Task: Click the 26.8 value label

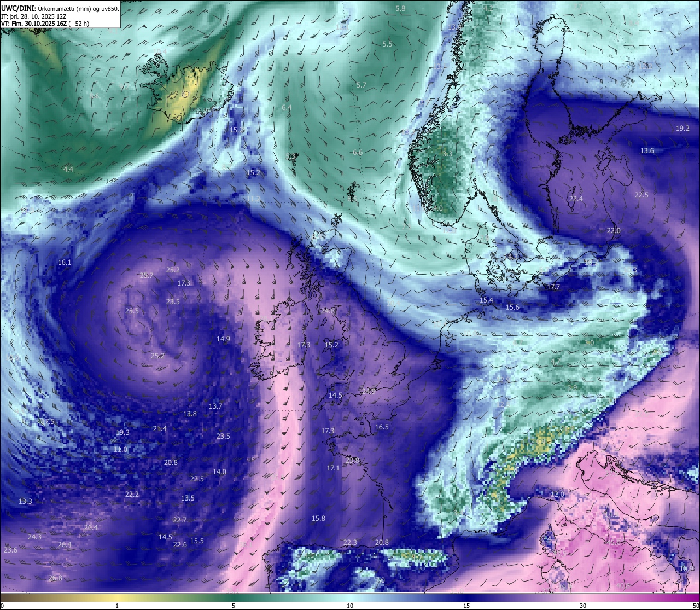Action: click(x=55, y=578)
